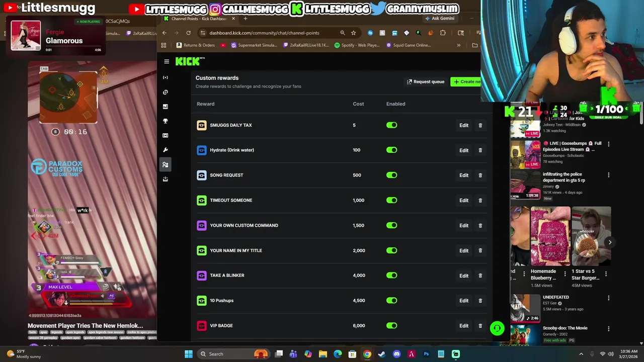Open the Supermarket Simula... bookmark
This screenshot has width=644, height=362.
point(254,45)
